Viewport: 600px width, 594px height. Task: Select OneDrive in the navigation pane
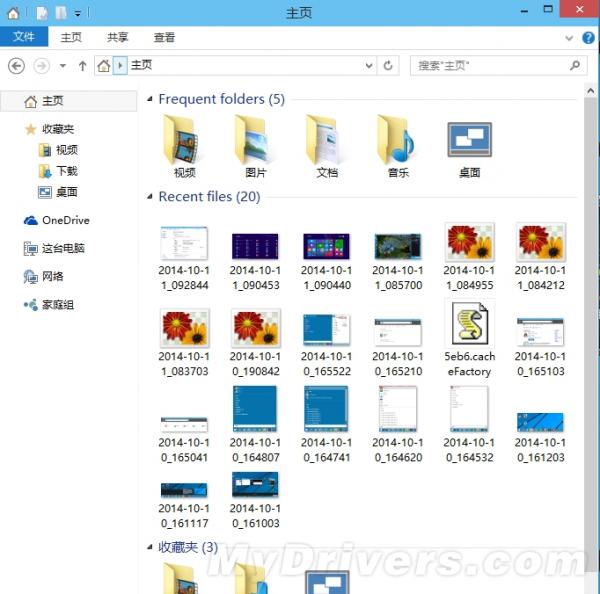coord(65,220)
